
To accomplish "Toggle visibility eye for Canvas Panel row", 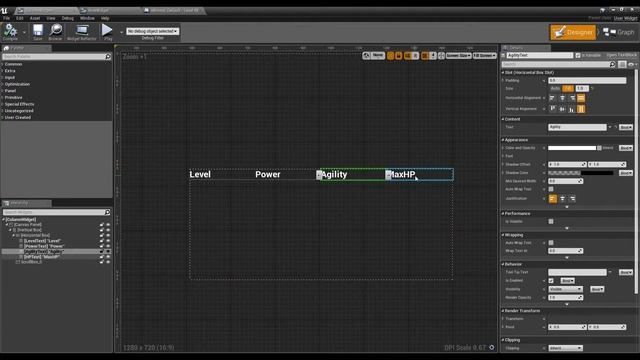I will pos(108,225).
